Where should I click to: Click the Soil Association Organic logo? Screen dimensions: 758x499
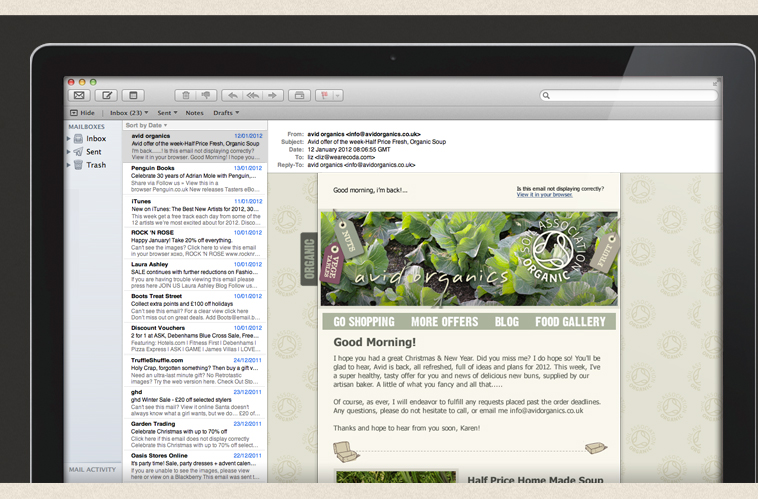(x=553, y=251)
